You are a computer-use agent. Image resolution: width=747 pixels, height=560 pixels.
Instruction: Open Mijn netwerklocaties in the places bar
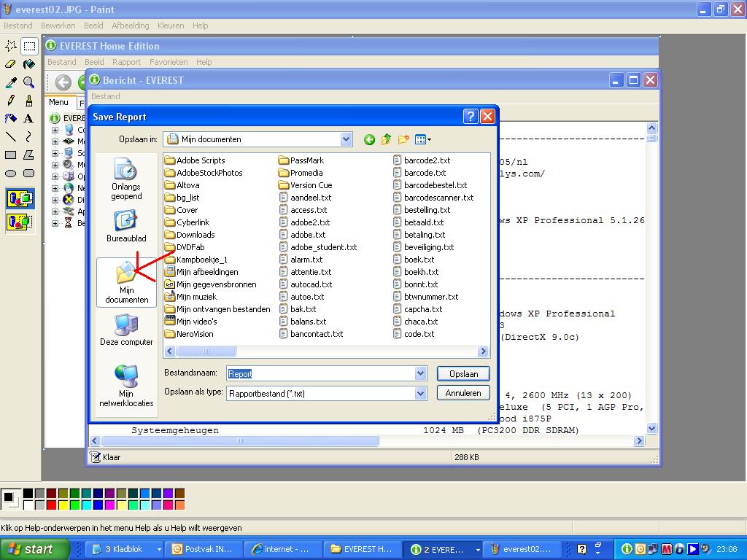126,386
